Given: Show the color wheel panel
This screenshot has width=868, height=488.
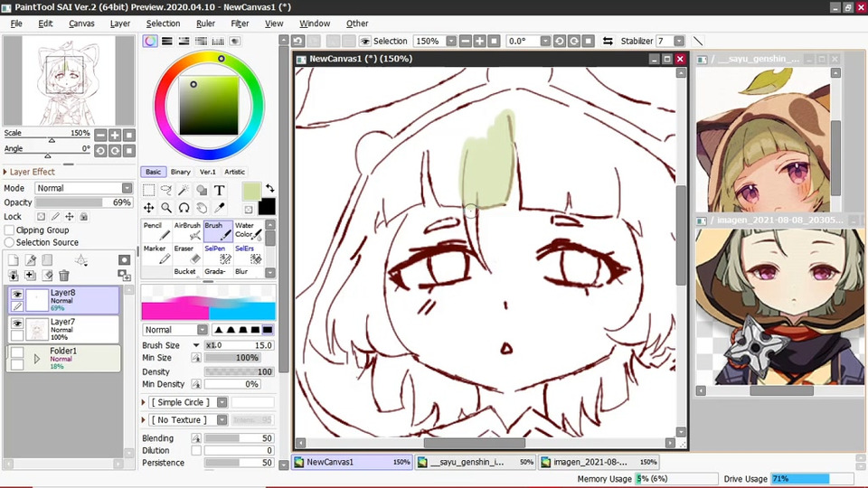Looking at the screenshot, I should (x=150, y=41).
